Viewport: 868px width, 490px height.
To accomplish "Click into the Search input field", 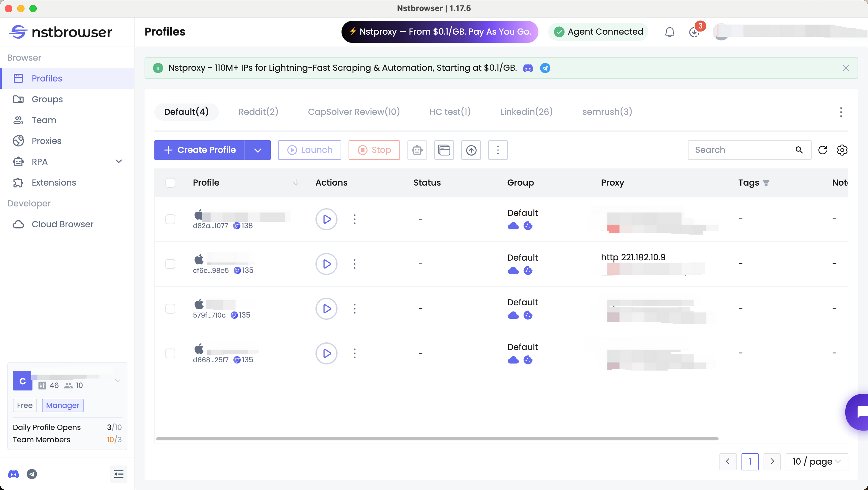I will pos(741,150).
